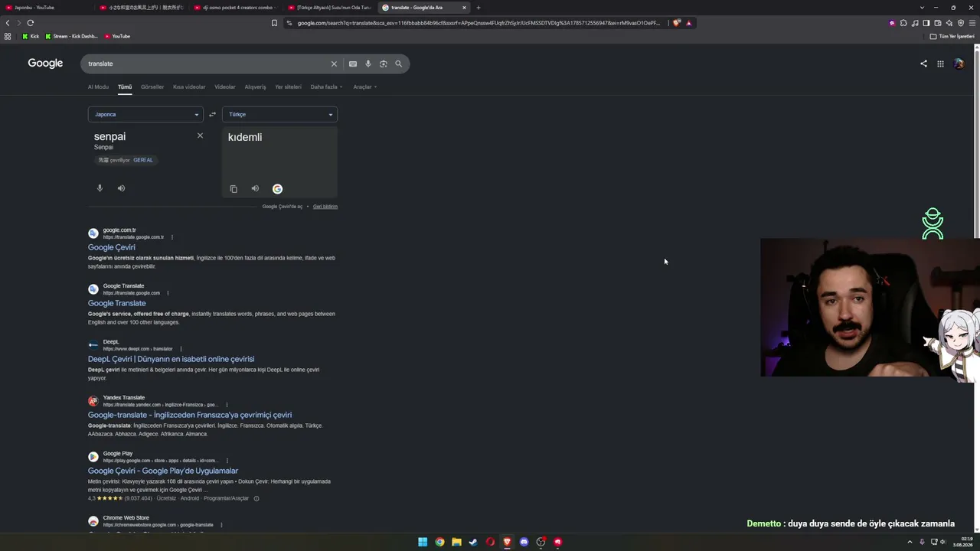Screen dimensions: 980x551
Task: Listen to the translated word kıdemli
Action: click(255, 189)
